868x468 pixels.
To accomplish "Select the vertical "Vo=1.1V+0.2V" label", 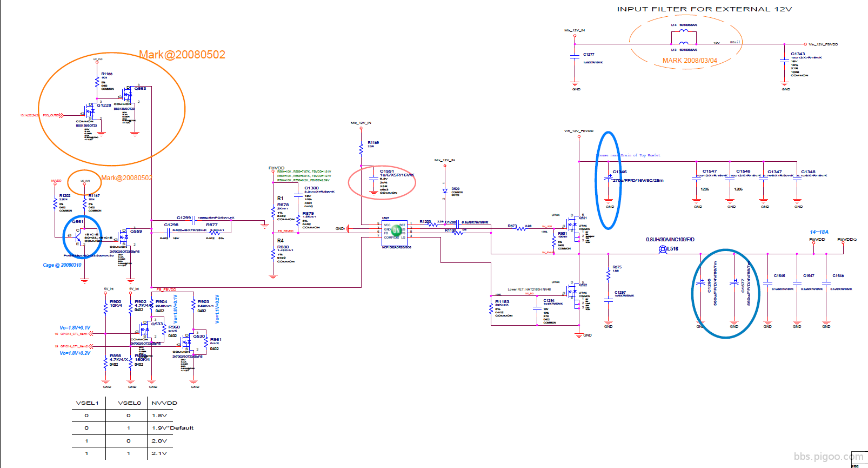I will pos(217,309).
